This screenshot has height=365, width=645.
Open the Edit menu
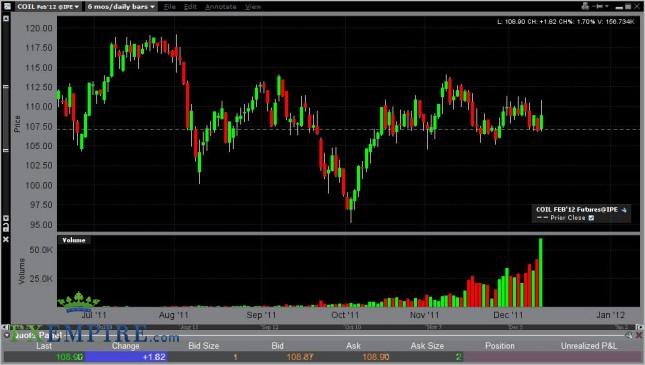click(x=190, y=7)
